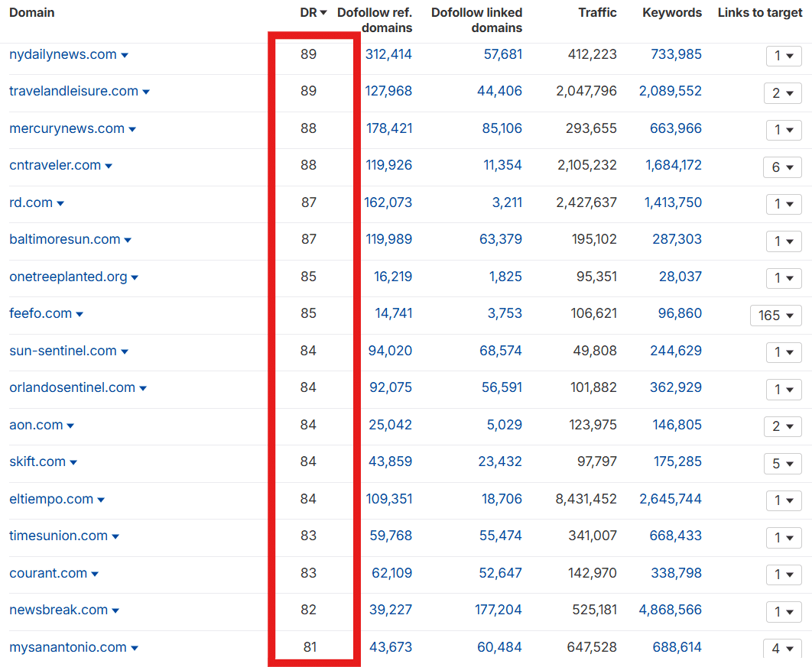Click dofollow ref. domains 94,020 for sun-sentinel.com
The width and height of the screenshot is (812, 667).
[390, 351]
